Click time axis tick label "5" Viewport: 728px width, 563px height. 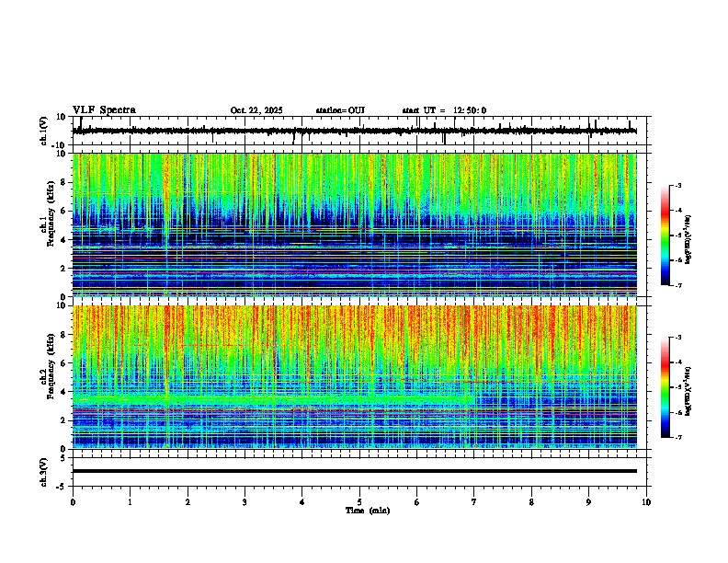[x=359, y=502]
